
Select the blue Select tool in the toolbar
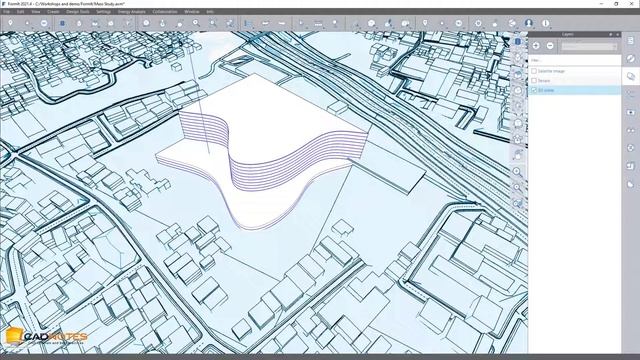pos(62,23)
